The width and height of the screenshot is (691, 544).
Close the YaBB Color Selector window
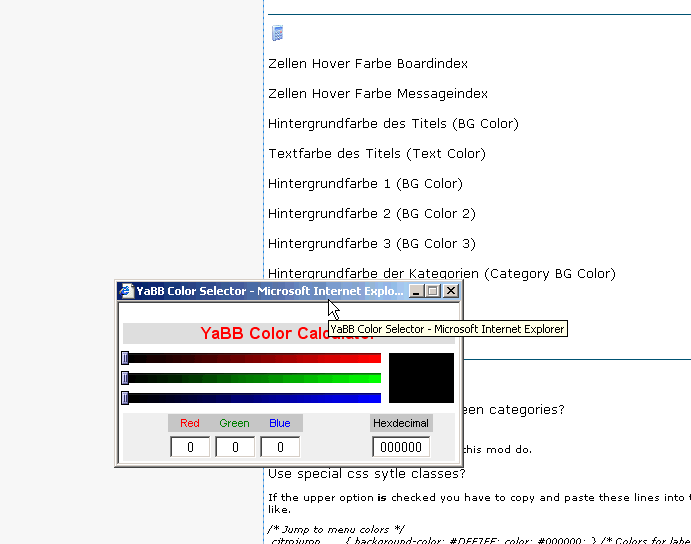451,291
